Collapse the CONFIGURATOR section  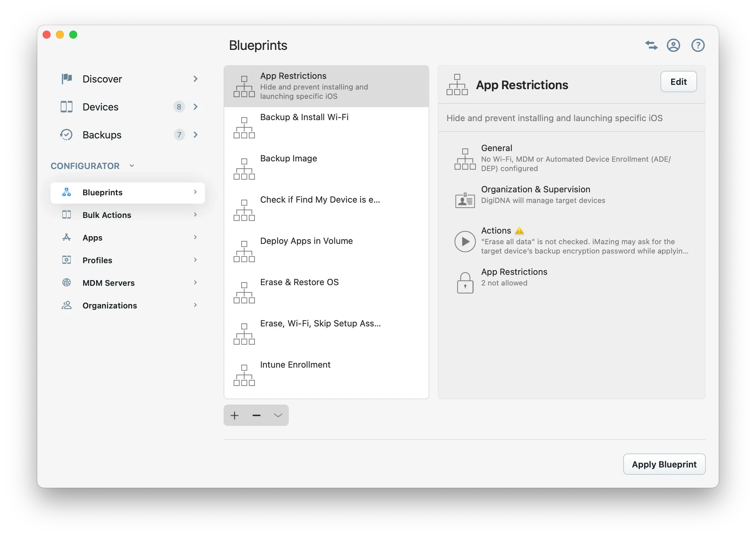(x=132, y=166)
